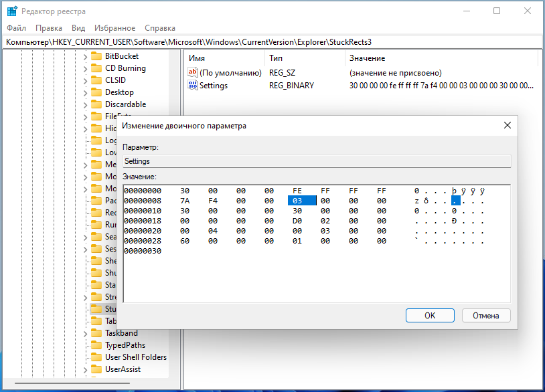
Task: Select the User Shell Folders tree label
Action: pos(136,357)
